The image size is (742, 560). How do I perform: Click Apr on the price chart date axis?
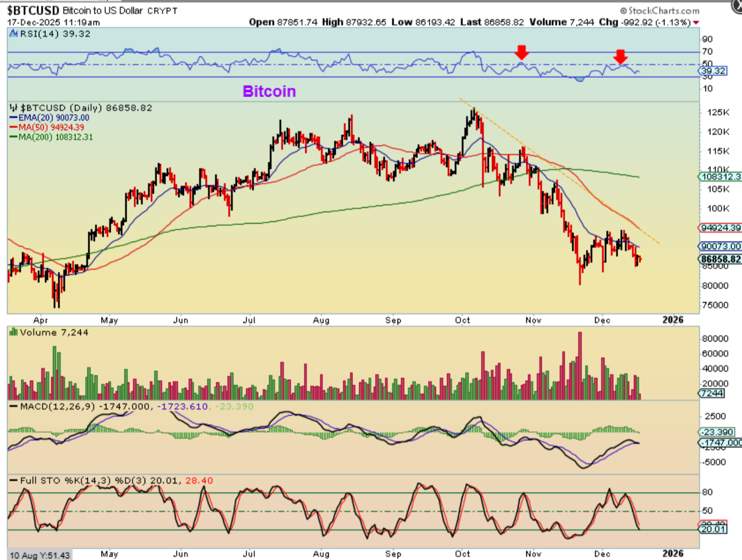click(x=40, y=320)
